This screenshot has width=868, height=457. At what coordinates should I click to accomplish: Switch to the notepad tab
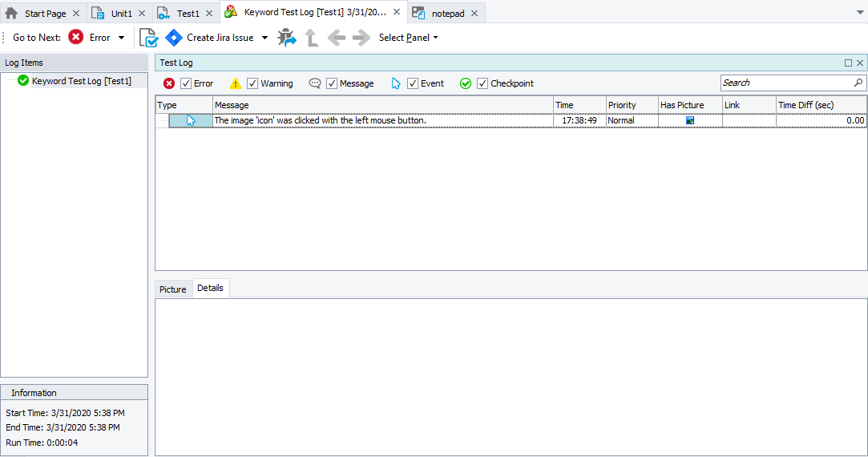click(x=448, y=14)
